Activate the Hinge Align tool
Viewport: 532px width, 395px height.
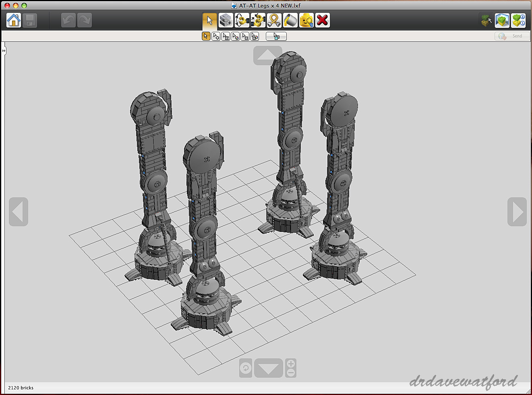(258, 20)
